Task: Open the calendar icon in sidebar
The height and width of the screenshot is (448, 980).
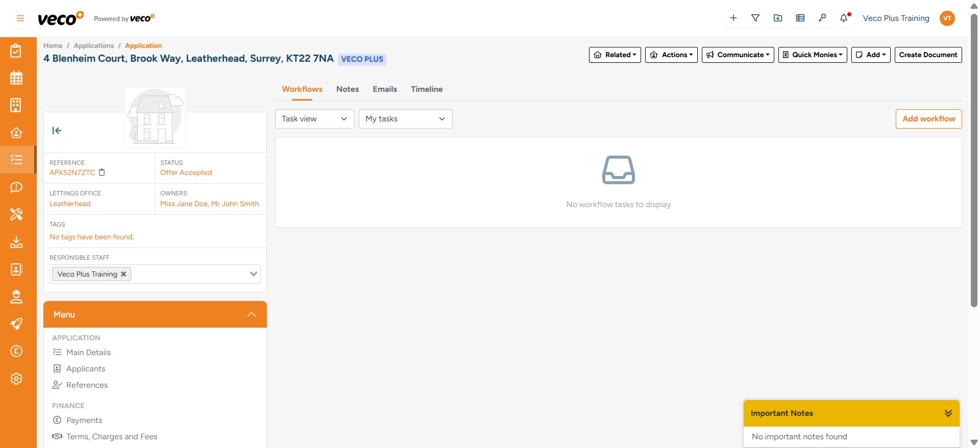Action: pos(16,78)
